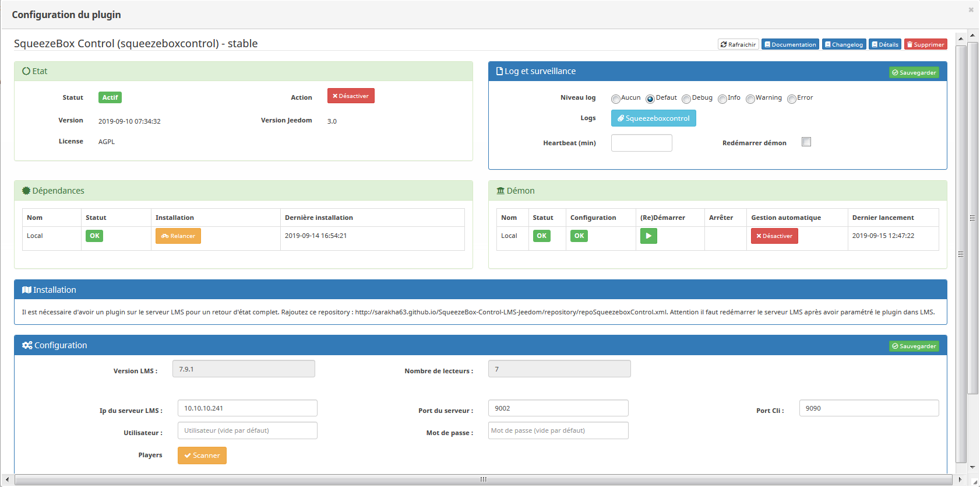
Task: Click the Version LMS field
Action: (x=244, y=369)
